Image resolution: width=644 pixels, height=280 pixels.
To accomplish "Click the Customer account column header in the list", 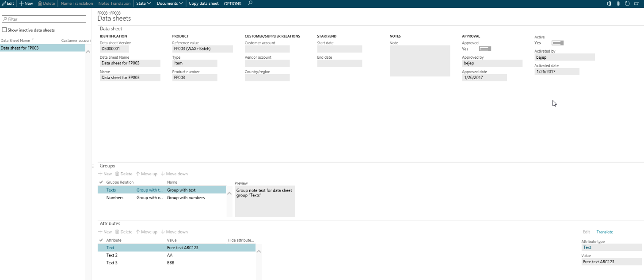I will pyautogui.click(x=76, y=41).
